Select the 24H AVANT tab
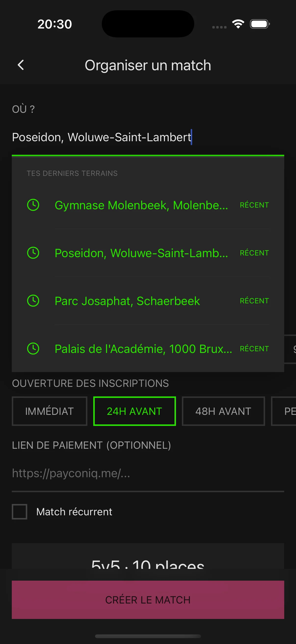 pyautogui.click(x=134, y=411)
